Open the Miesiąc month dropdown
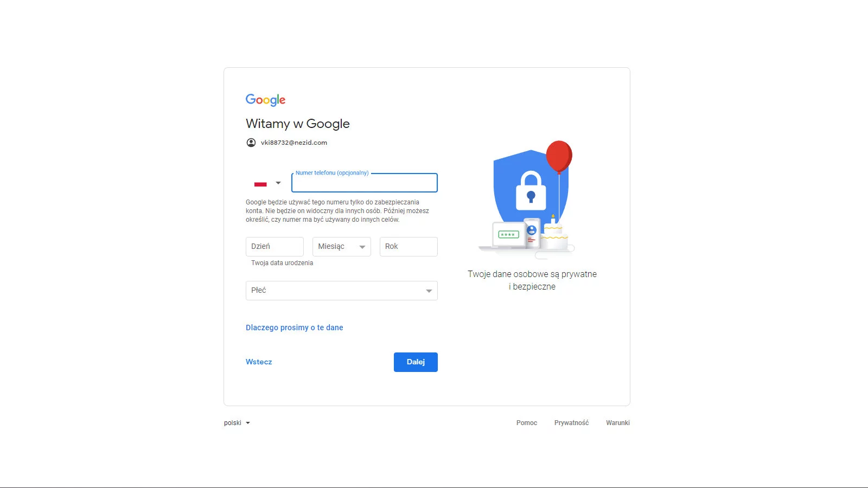Image resolution: width=868 pixels, height=488 pixels. [342, 247]
